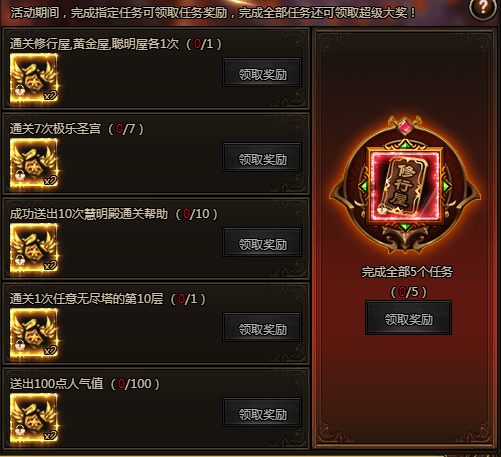The image size is (501, 457).
Task: Claim reward for 慧明殿通关帮助 task
Action: [x=262, y=243]
